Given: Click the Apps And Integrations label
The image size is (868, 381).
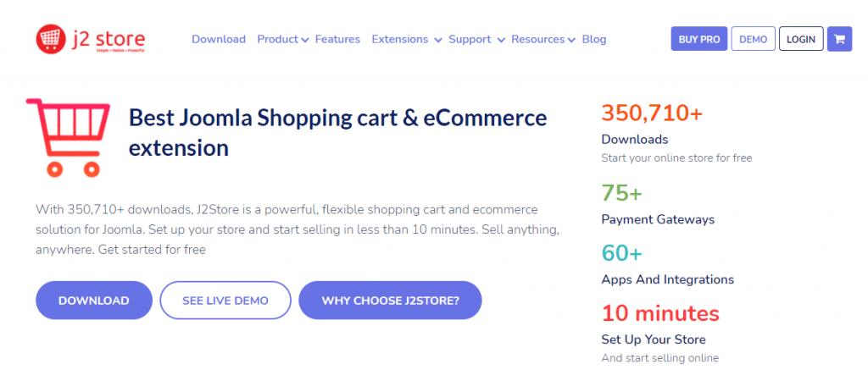Looking at the screenshot, I should (x=667, y=279).
